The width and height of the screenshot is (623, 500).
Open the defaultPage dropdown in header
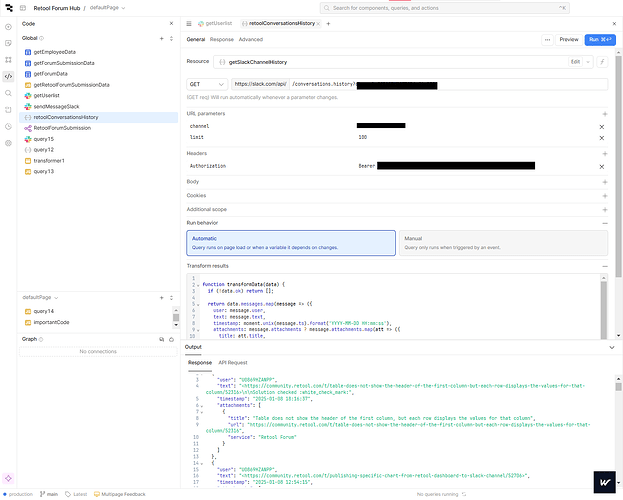coord(107,8)
